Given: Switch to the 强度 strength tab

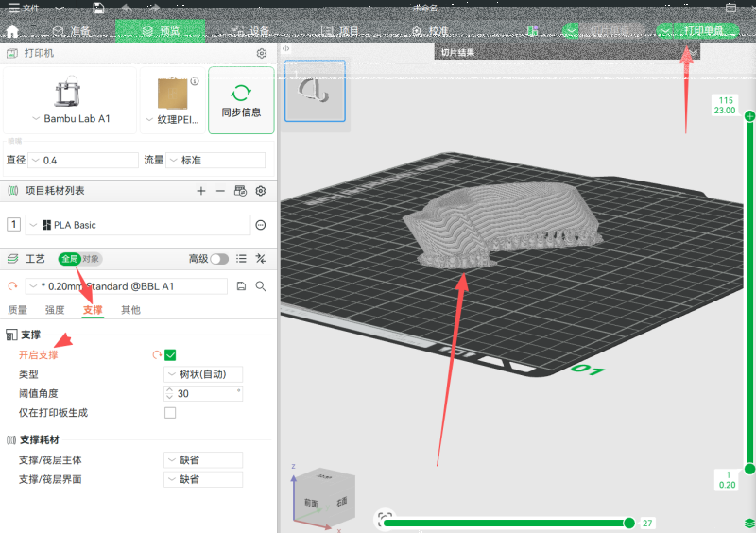Looking at the screenshot, I should 55,310.
